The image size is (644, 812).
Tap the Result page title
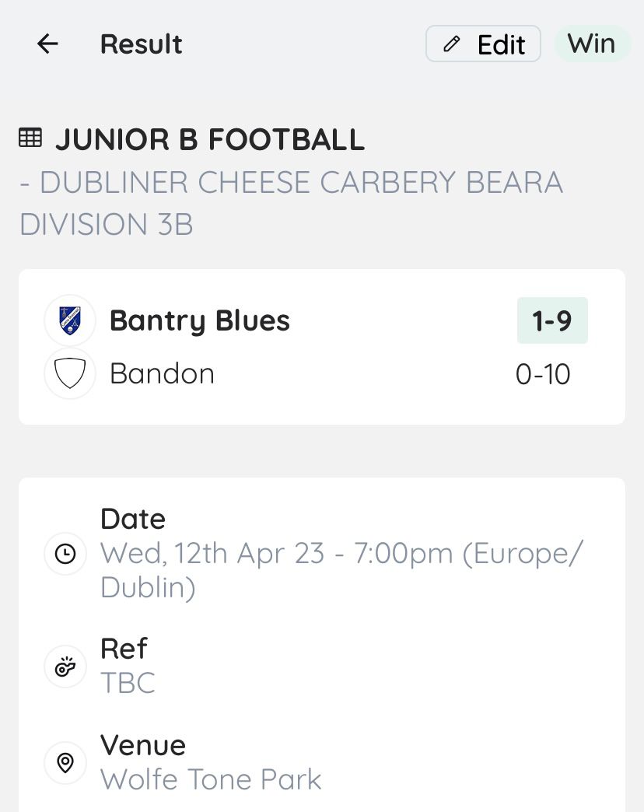(141, 44)
